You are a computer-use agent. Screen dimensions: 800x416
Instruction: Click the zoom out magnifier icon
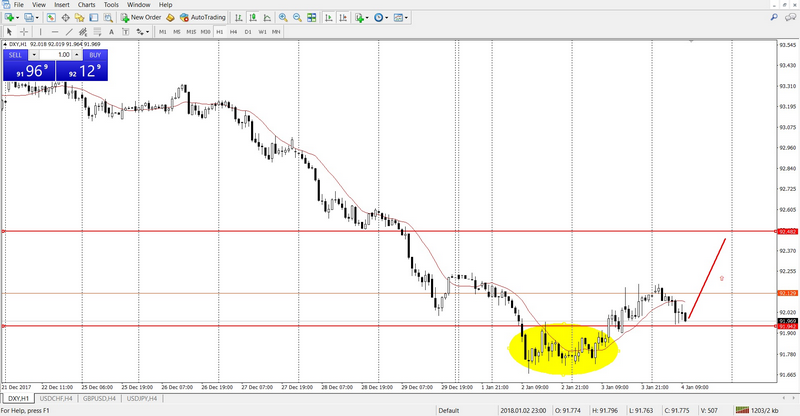click(x=298, y=18)
